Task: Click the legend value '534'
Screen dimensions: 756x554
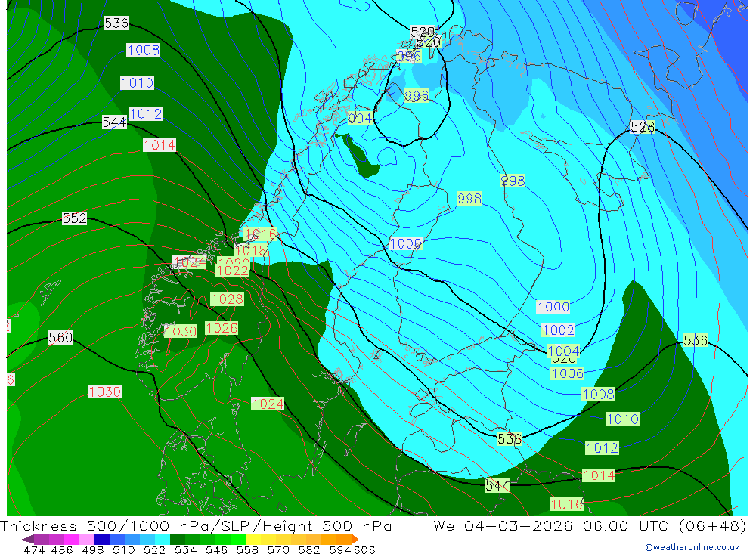Action: tap(186, 549)
